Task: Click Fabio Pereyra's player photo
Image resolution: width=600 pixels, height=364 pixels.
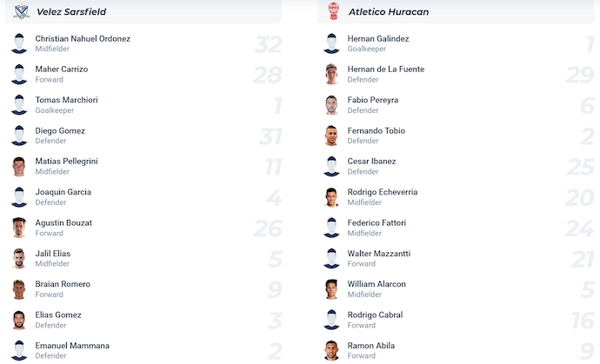Action: [x=331, y=104]
